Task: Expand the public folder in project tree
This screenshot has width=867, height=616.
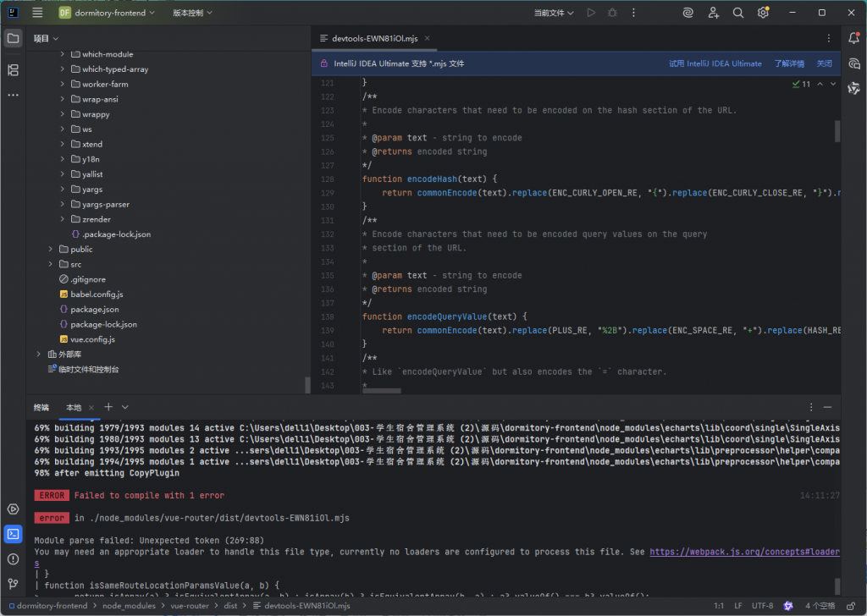Action: [51, 250]
